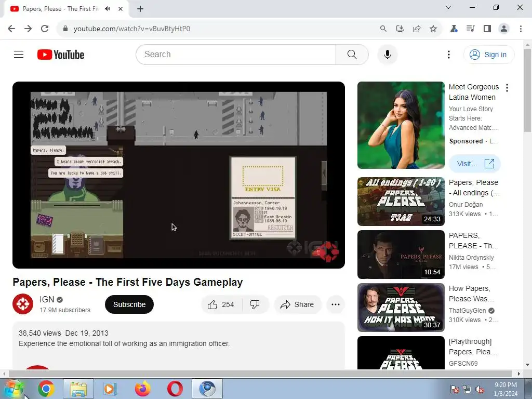This screenshot has height=399, width=532.
Task: Open the taskbar clock showing 9:20 PM
Action: (x=506, y=389)
